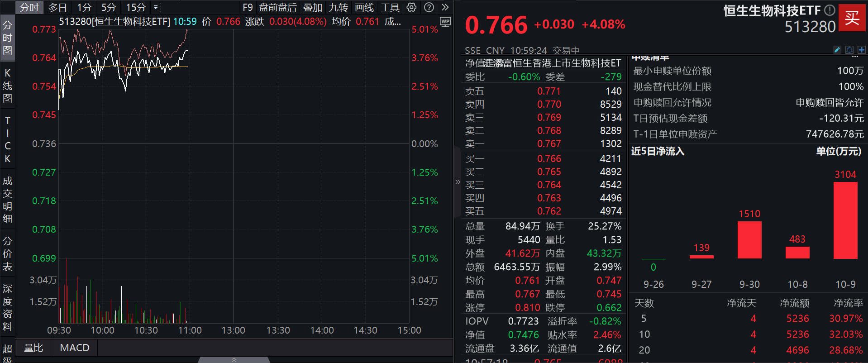868x363 pixels.
Task: Switch to 多日 tab
Action: click(57, 7)
